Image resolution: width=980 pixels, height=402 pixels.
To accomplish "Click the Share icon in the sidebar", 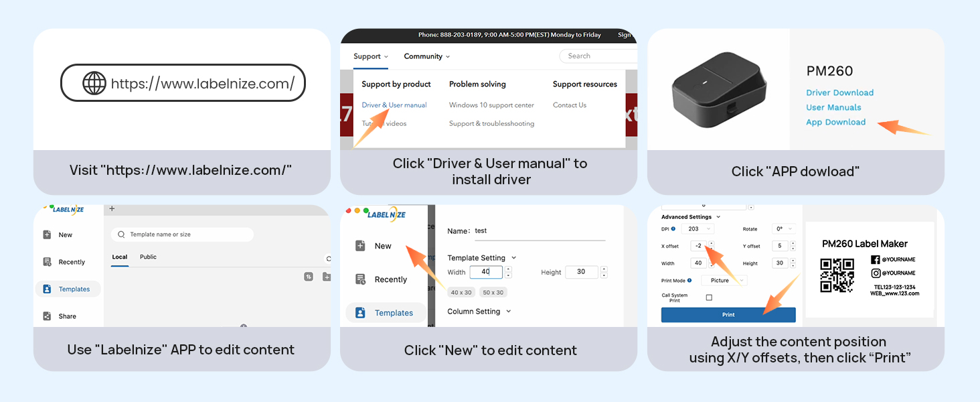I will click(x=47, y=316).
